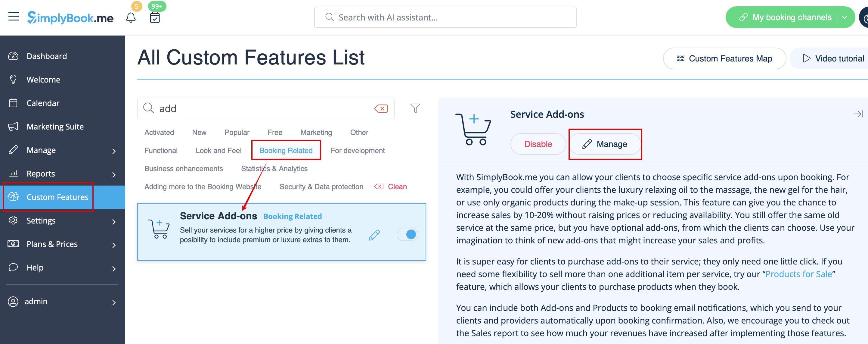868x344 pixels.
Task: Click the Disable button for Service Add-ons
Action: tap(538, 144)
